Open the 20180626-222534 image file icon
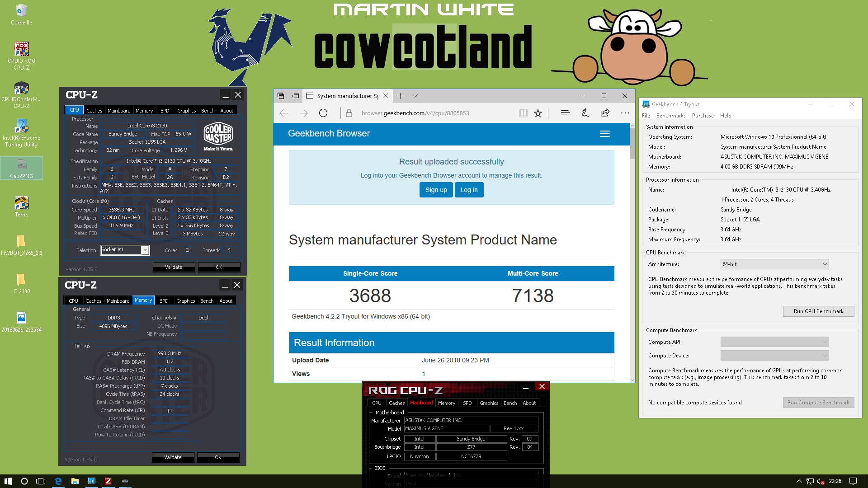This screenshot has height=488, width=868. (21, 322)
